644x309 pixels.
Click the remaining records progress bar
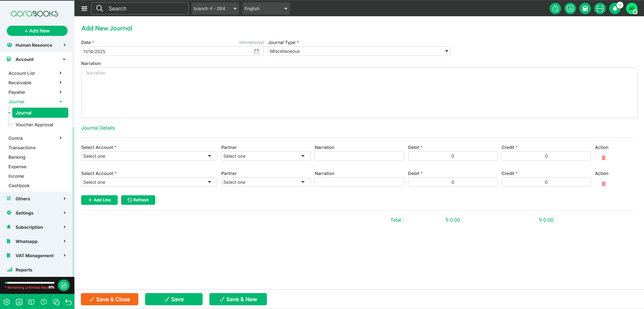point(30,283)
